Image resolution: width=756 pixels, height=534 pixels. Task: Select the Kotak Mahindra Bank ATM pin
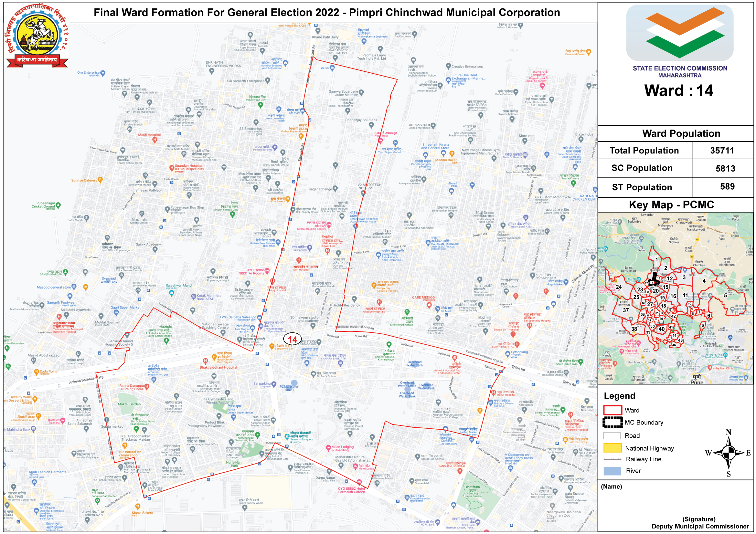point(194,297)
